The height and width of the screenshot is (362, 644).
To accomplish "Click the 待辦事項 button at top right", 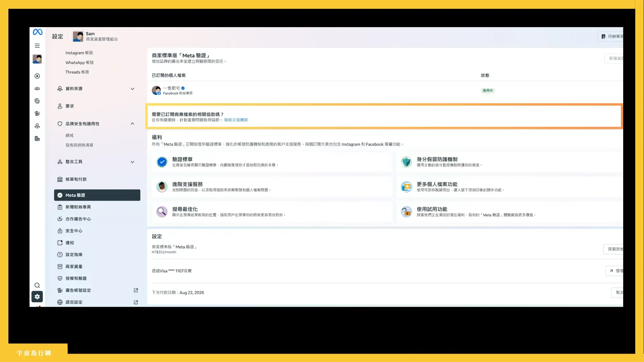I will point(610,37).
